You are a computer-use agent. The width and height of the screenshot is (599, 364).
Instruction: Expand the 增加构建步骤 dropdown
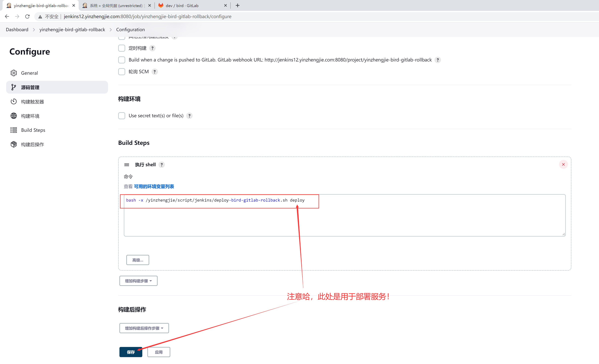138,281
